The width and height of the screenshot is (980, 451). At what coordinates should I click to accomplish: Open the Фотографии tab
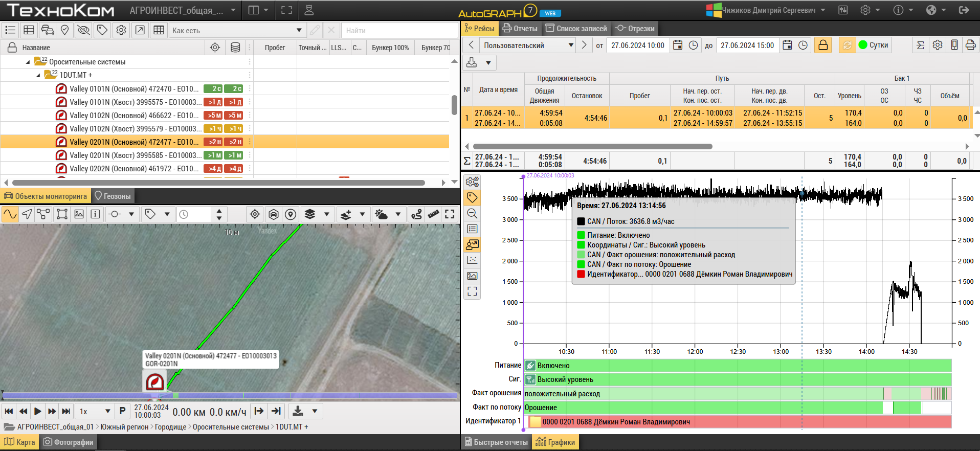coord(68,442)
